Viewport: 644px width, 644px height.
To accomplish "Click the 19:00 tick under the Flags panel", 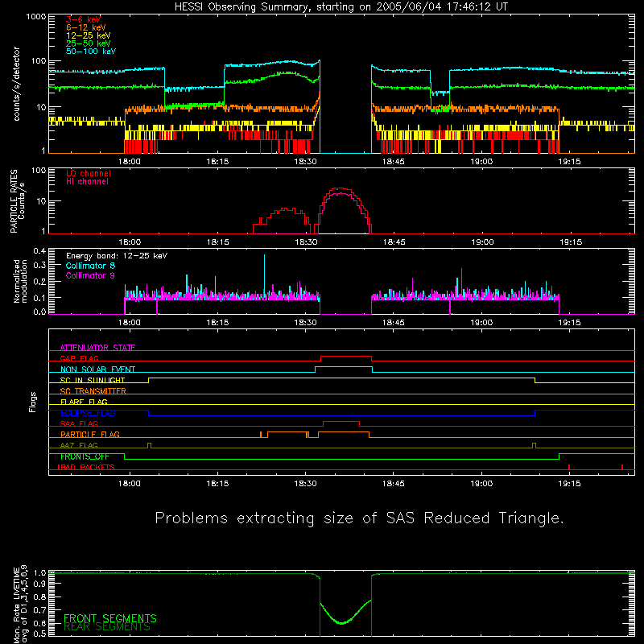I will (481, 484).
